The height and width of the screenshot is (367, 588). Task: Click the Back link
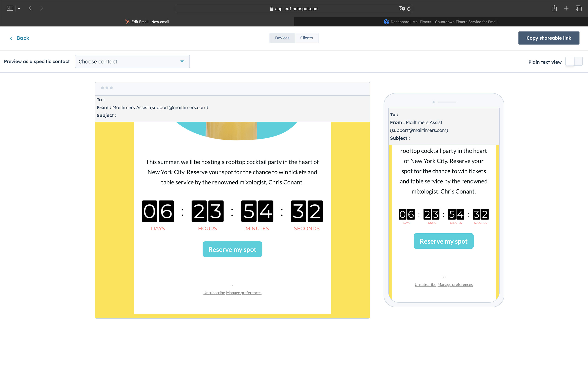click(x=20, y=38)
